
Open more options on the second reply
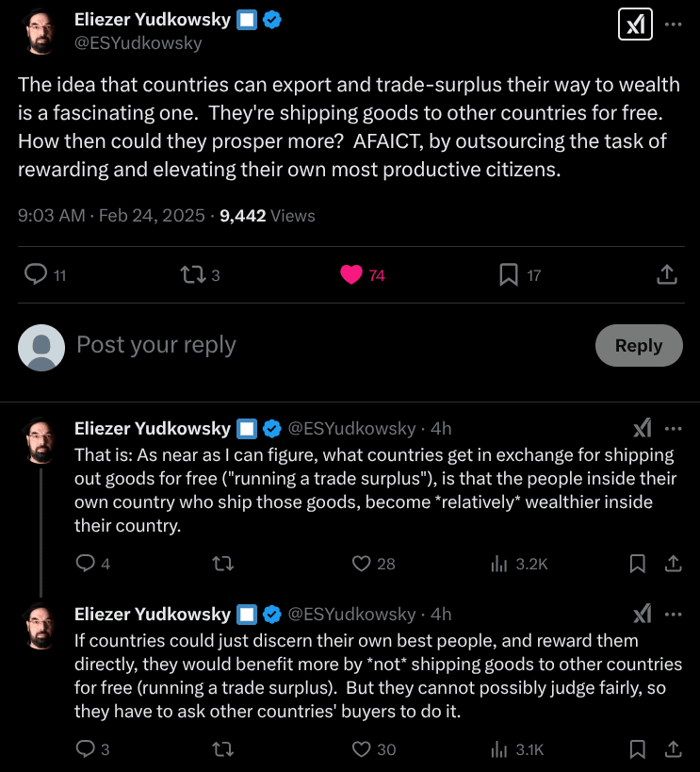click(x=674, y=614)
